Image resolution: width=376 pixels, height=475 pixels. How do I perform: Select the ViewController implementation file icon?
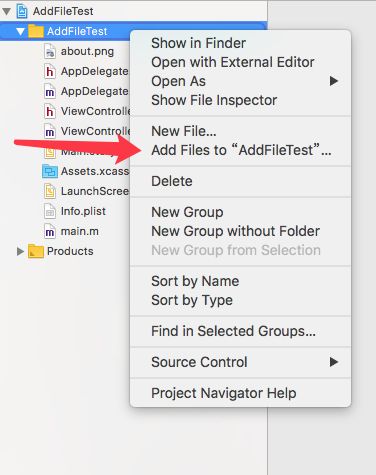click(49, 131)
